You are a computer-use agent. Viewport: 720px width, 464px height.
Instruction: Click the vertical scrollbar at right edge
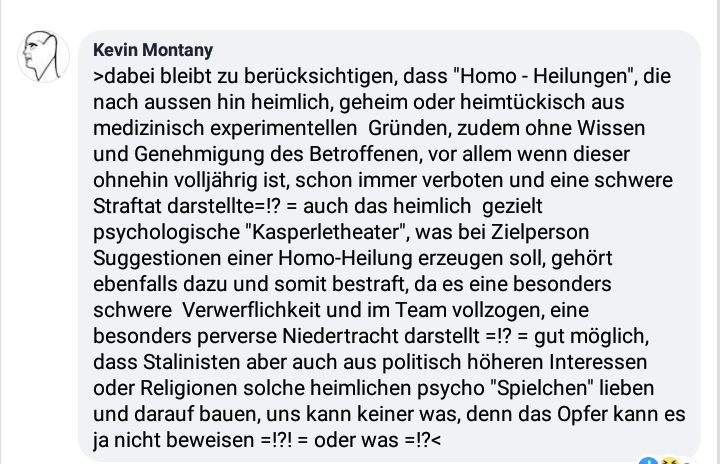point(719,232)
